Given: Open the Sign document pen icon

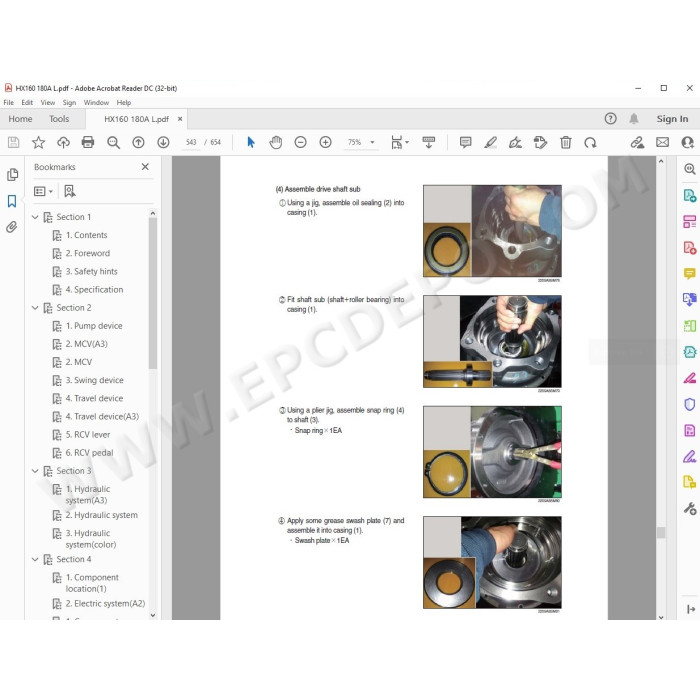Looking at the screenshot, I should pos(515,142).
